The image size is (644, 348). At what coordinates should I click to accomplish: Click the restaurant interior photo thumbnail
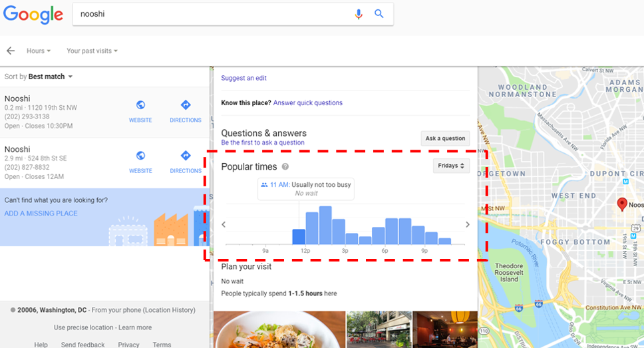point(445,329)
